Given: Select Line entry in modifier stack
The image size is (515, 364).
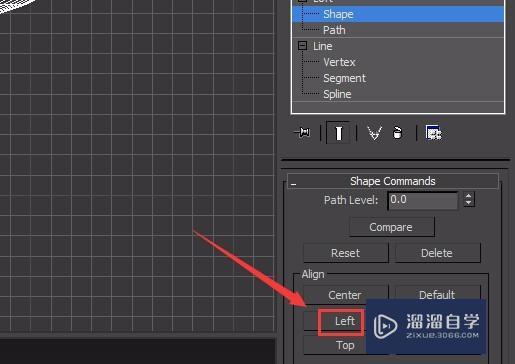Looking at the screenshot, I should (x=322, y=46).
